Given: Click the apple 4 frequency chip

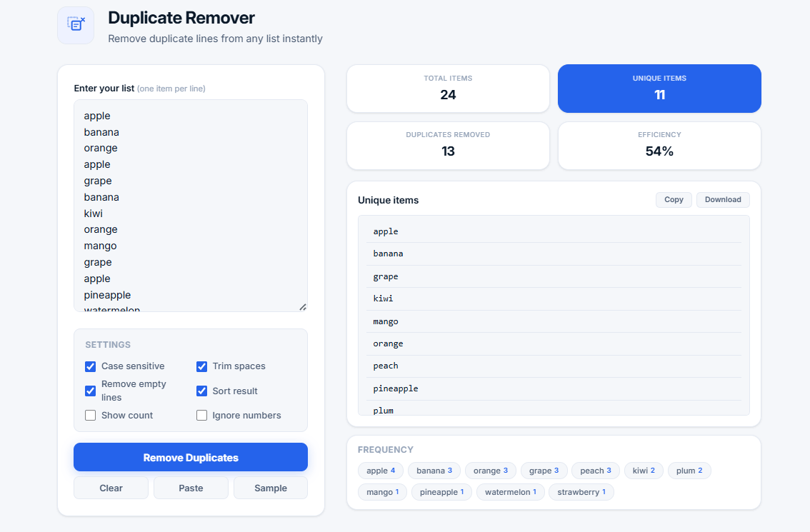Looking at the screenshot, I should click(x=381, y=471).
